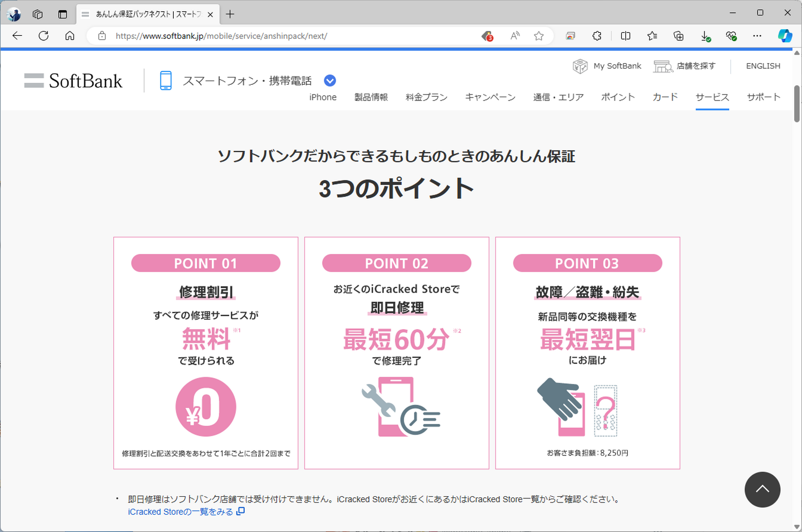This screenshot has width=802, height=532.
Task: Open Downloads icon
Action: 705,36
